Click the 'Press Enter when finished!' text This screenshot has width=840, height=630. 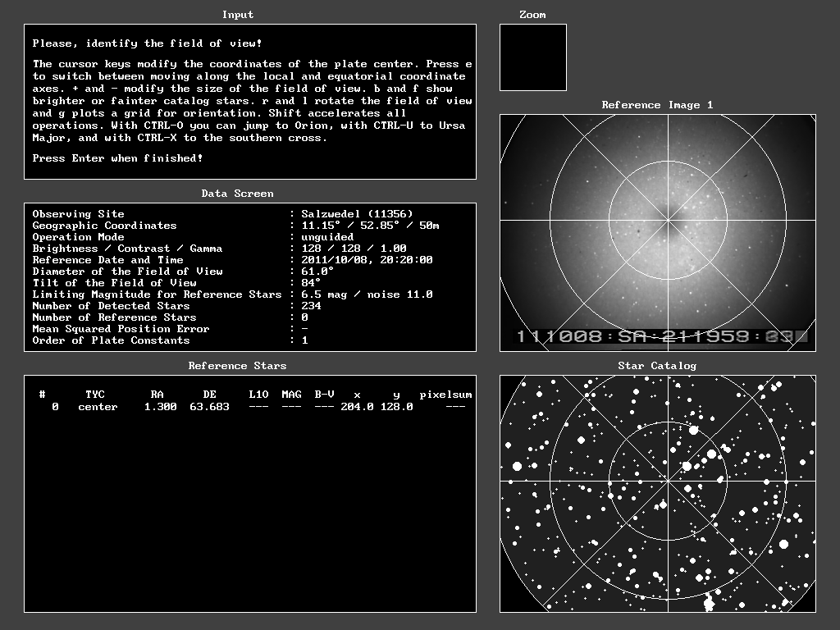click(x=117, y=158)
